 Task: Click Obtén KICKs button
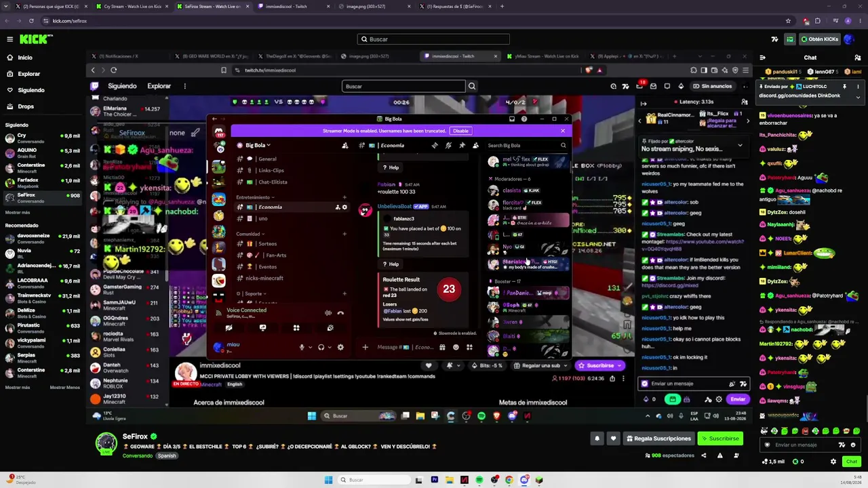tap(820, 39)
